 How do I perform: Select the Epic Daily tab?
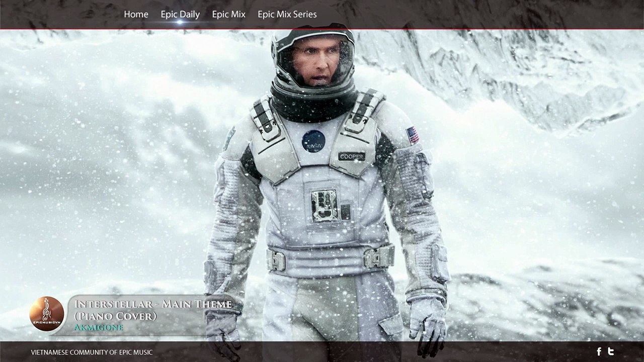180,15
